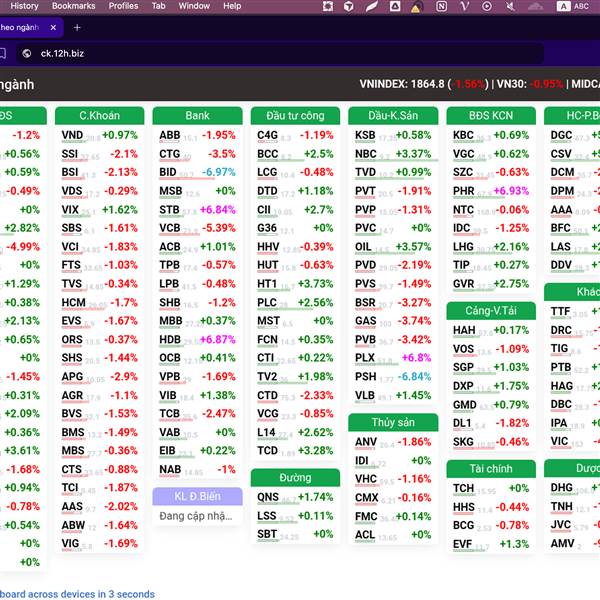Click the VIG ticker row
This screenshot has height=600, width=600.
click(x=99, y=543)
